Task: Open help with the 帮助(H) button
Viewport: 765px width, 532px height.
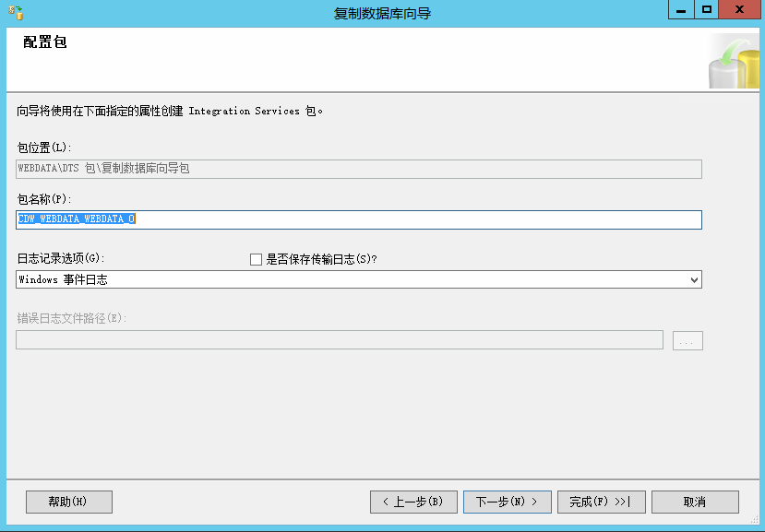Action: [69, 502]
